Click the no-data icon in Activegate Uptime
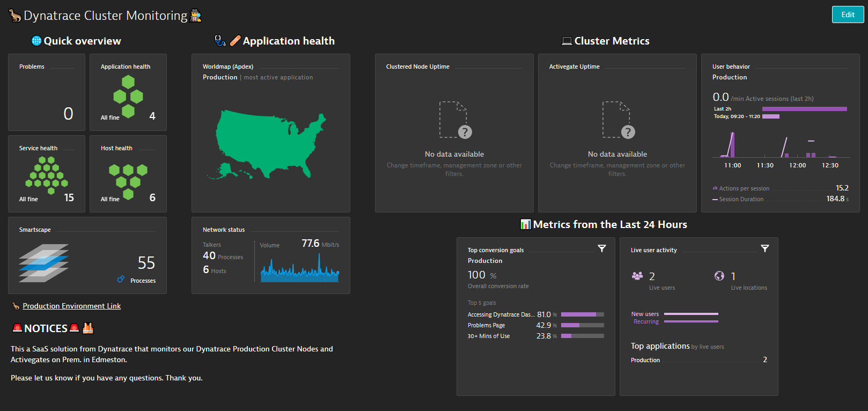This screenshot has width=868, height=411. pos(617,120)
